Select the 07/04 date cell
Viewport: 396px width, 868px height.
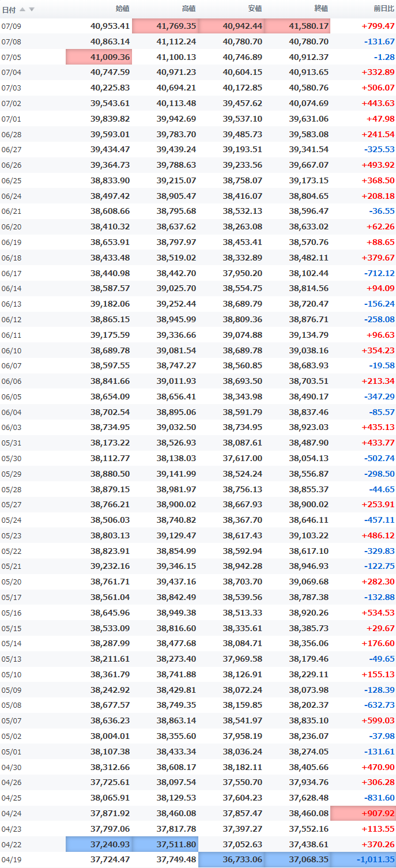(12, 72)
